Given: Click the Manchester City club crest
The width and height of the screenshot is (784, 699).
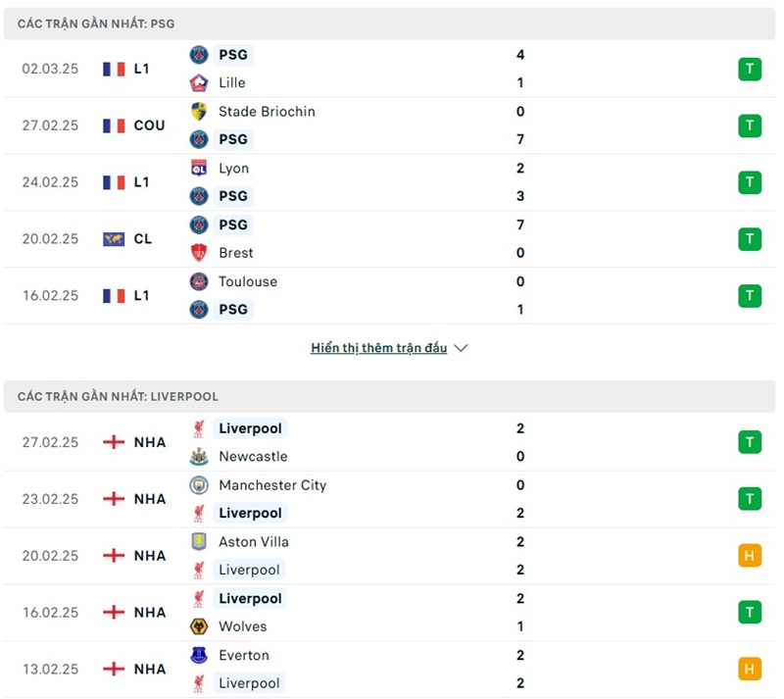Looking at the screenshot, I should [x=199, y=485].
